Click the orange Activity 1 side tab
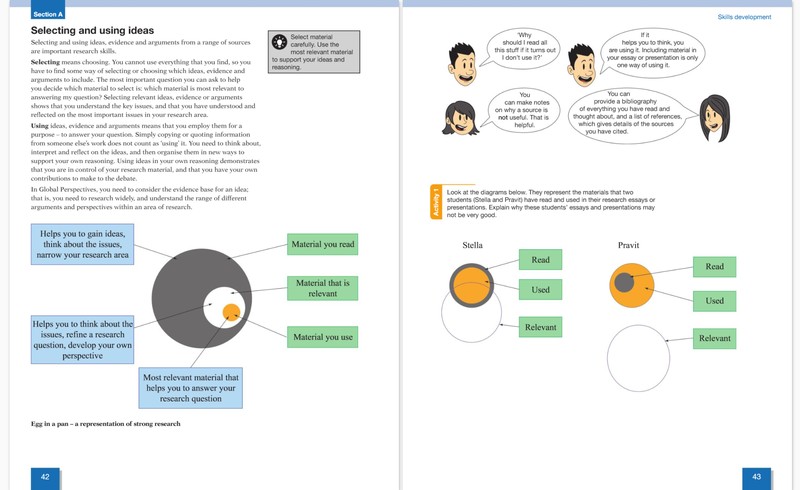Viewport: 800px width, 490px height. point(436,202)
